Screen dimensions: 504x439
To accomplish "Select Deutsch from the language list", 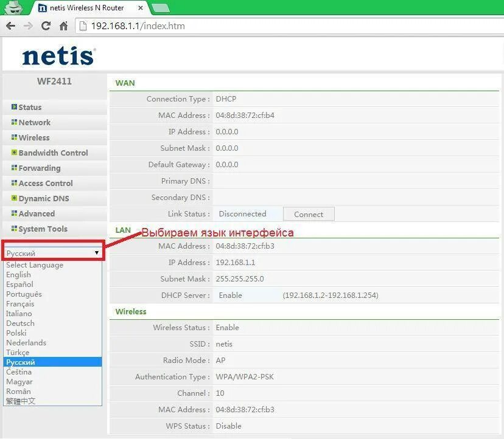I will coord(53,323).
